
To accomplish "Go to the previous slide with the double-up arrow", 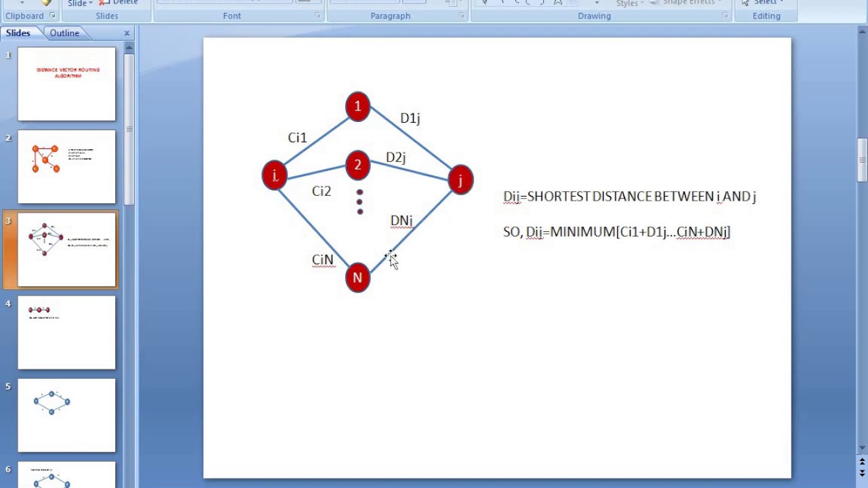I will (x=863, y=462).
